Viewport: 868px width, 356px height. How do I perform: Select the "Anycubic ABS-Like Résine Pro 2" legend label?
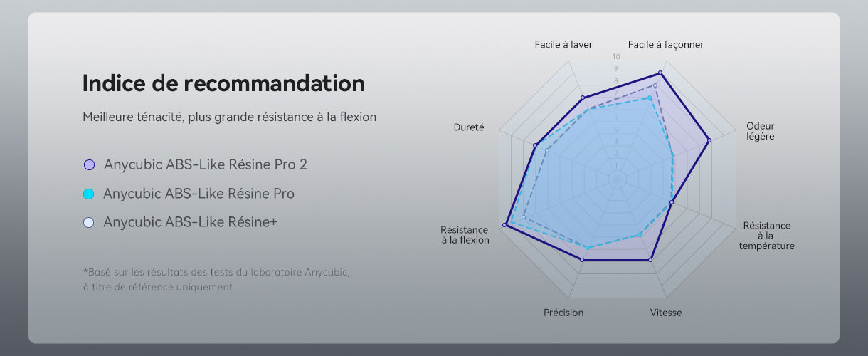pos(205,165)
